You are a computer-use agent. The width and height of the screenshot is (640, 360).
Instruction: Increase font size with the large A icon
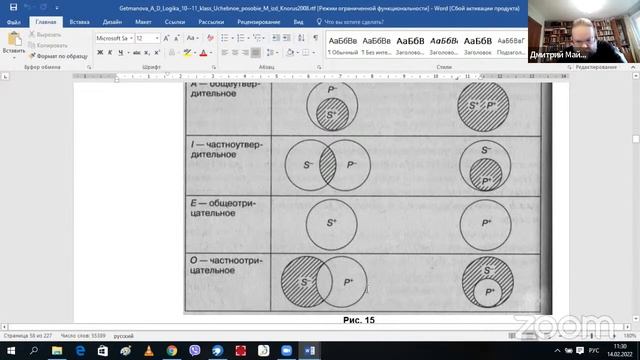pos(166,38)
